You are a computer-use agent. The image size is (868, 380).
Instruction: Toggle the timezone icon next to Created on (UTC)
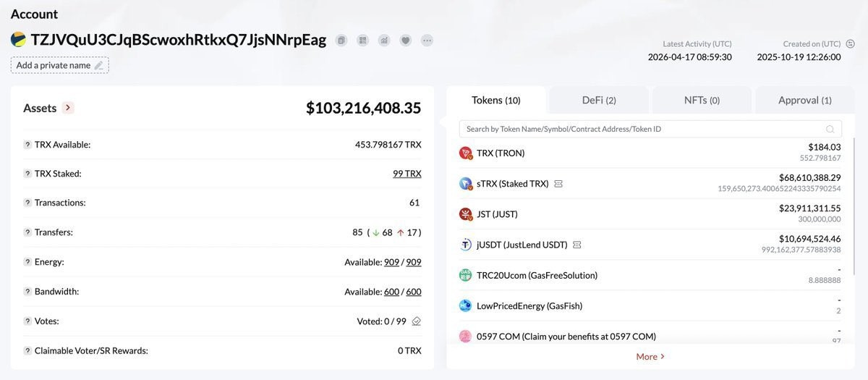pos(851,43)
